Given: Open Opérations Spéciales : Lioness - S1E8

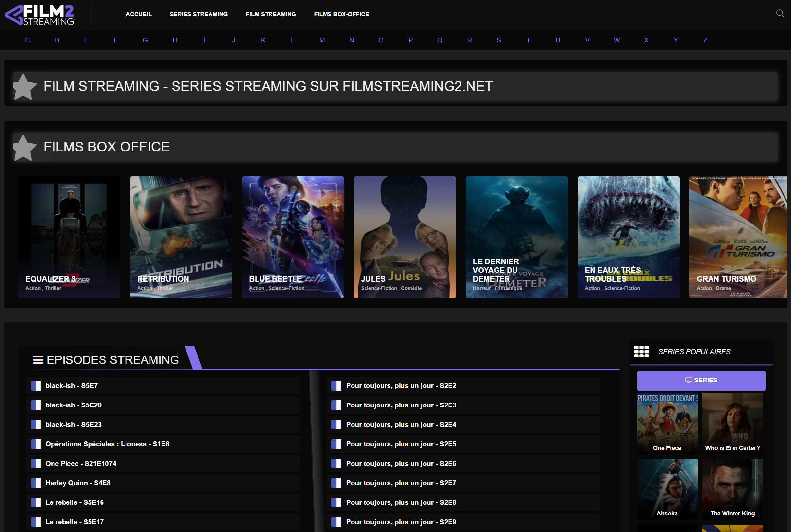Looking at the screenshot, I should pos(163,444).
